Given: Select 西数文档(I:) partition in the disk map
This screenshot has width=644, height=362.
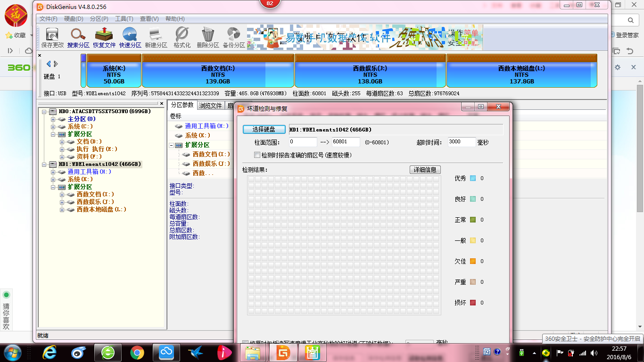Looking at the screenshot, I should click(x=218, y=71).
